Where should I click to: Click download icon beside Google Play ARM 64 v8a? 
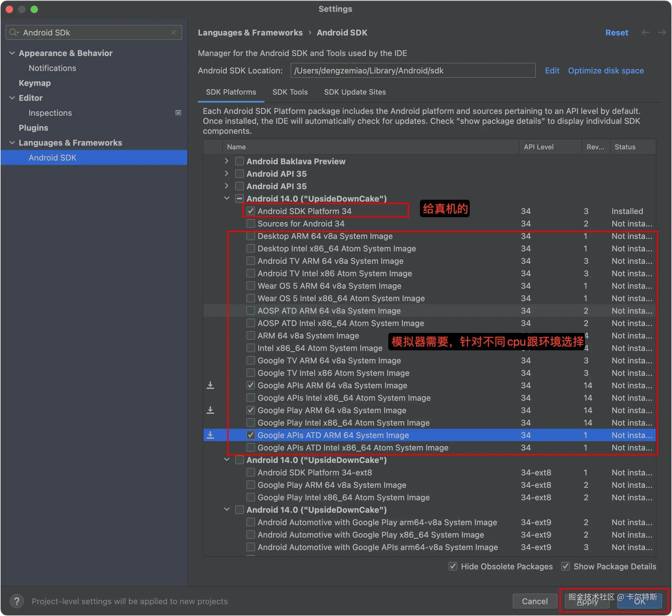pyautogui.click(x=210, y=410)
